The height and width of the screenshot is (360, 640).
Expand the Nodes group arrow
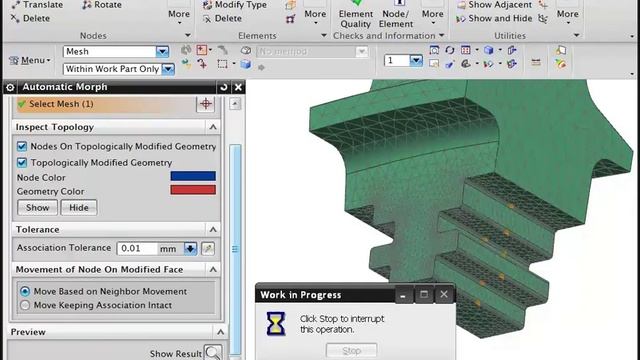(187, 36)
